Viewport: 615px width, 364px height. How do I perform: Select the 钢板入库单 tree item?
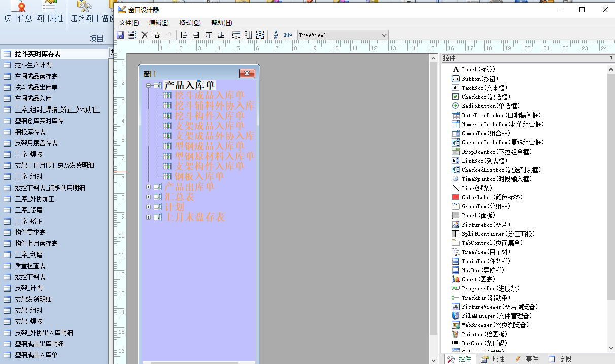tap(199, 176)
